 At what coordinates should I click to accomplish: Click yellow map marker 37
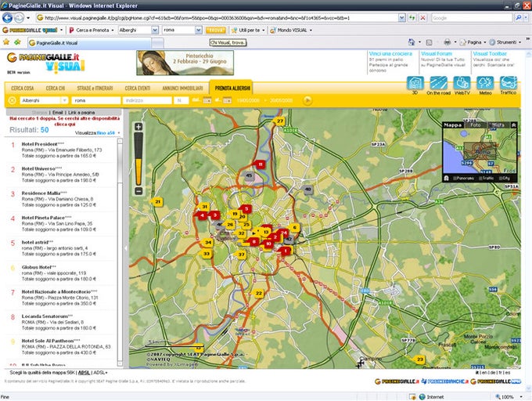241,255
